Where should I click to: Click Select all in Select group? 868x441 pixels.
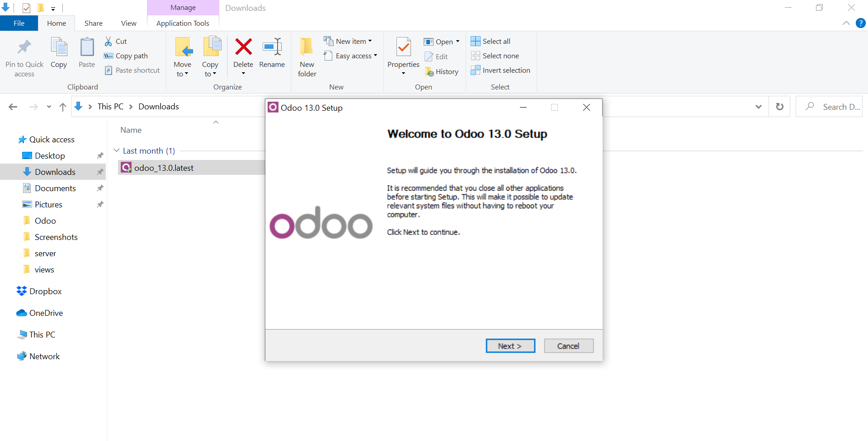click(491, 41)
